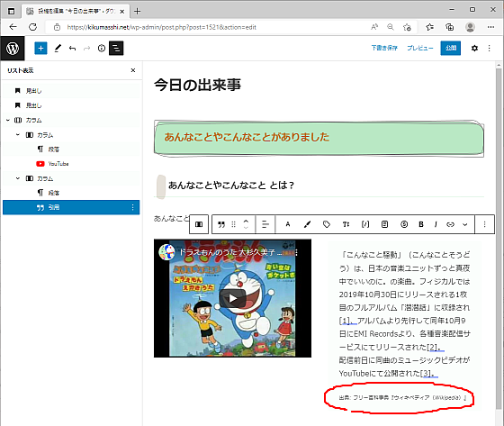
Task: Open the block inserter plus button
Action: (40, 49)
